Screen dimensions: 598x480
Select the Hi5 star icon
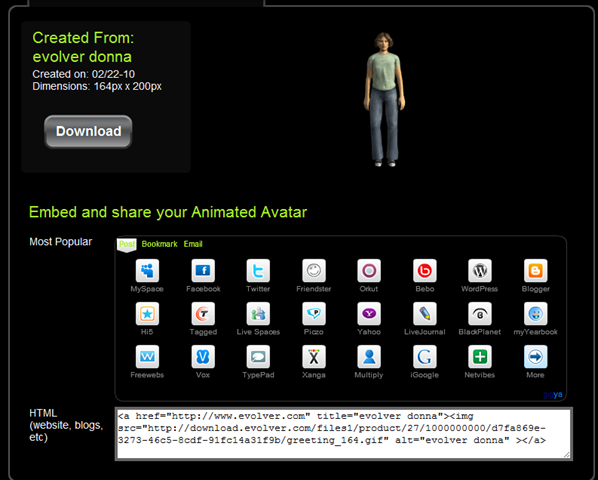[147, 314]
